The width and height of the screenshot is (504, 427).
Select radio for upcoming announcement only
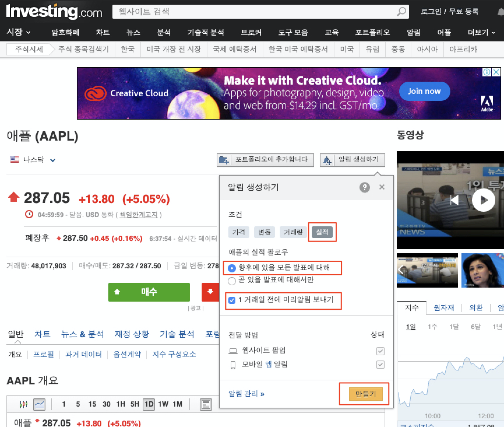tap(232, 281)
